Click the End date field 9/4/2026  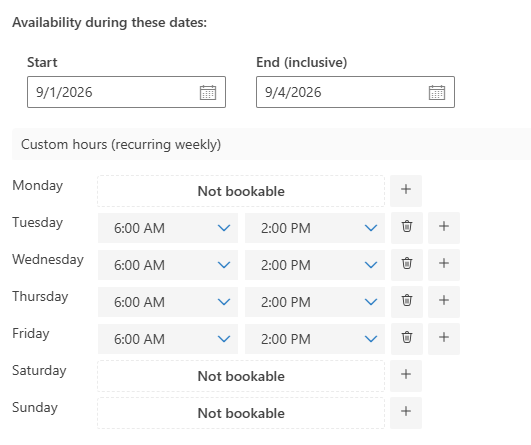click(x=355, y=92)
